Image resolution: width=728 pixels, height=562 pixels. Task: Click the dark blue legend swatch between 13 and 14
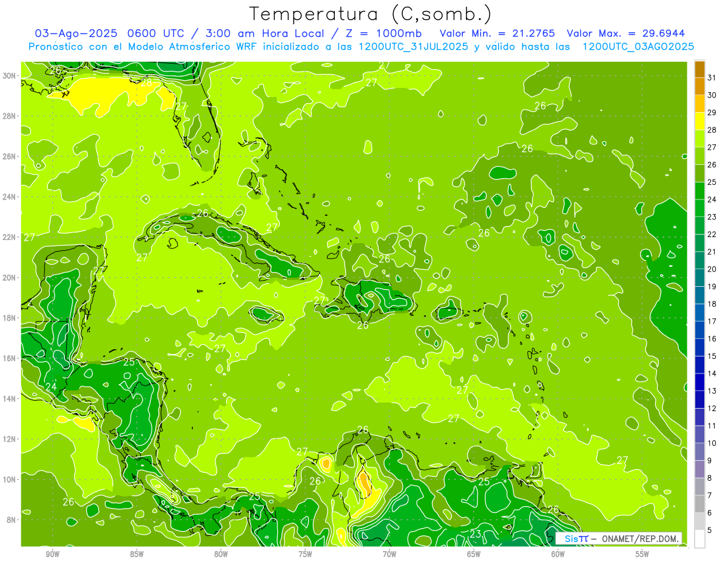(x=699, y=383)
